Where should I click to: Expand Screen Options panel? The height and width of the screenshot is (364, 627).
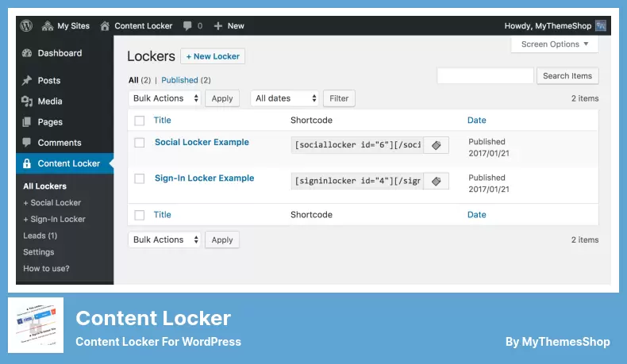tap(555, 44)
